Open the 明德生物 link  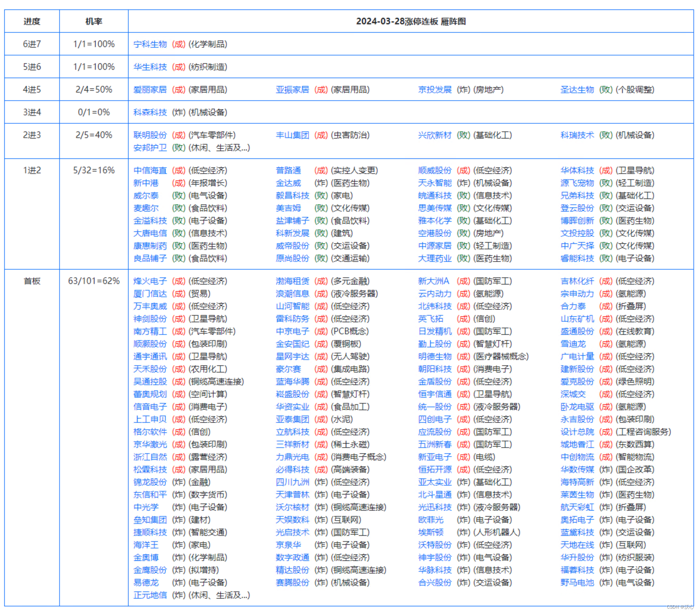[435, 357]
